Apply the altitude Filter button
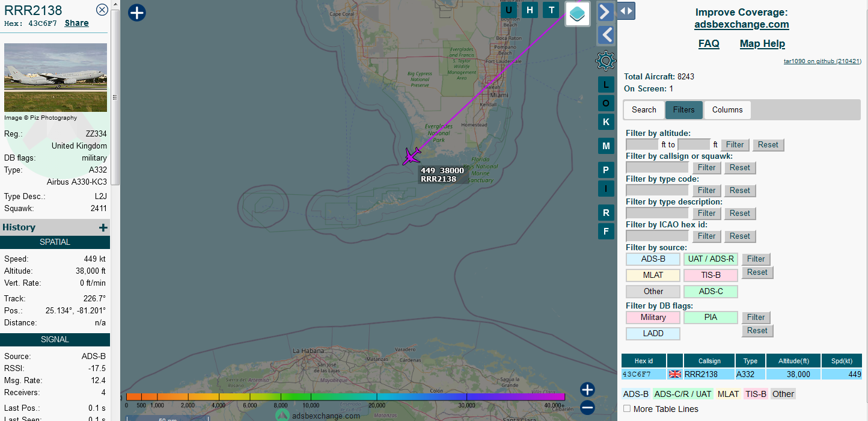 click(x=735, y=145)
